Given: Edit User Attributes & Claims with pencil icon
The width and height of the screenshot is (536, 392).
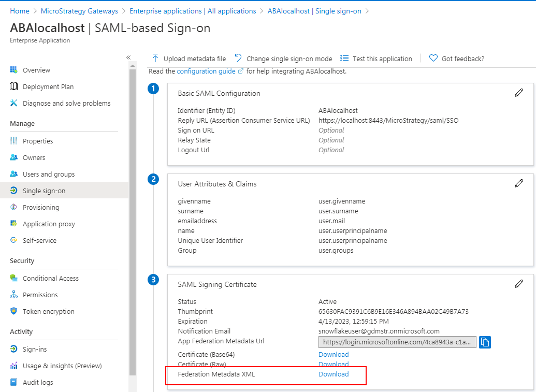Looking at the screenshot, I should click(518, 183).
